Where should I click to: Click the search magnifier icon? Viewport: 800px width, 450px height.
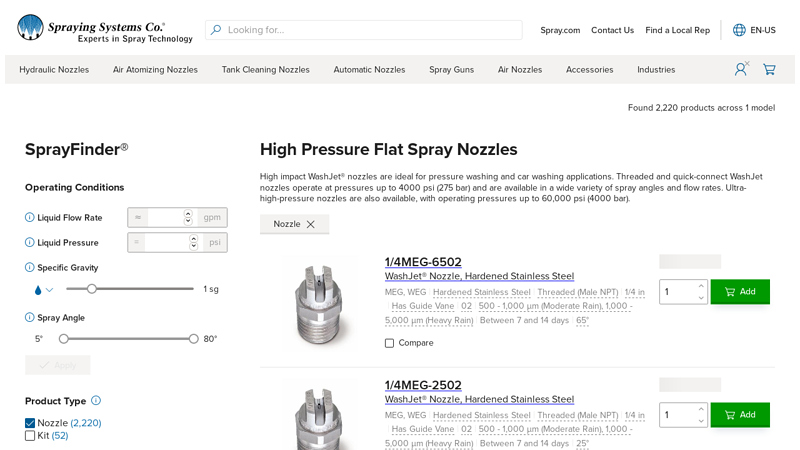(x=216, y=30)
